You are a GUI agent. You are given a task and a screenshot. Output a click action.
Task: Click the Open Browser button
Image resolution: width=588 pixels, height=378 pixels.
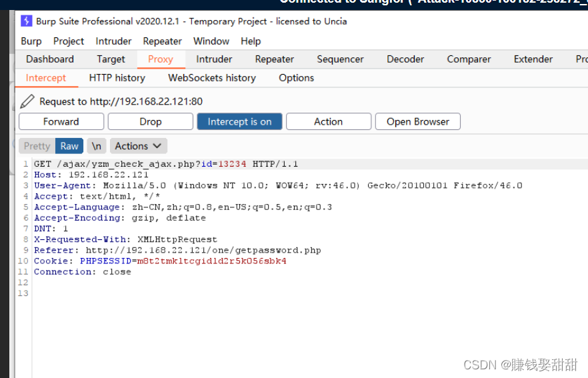click(418, 121)
